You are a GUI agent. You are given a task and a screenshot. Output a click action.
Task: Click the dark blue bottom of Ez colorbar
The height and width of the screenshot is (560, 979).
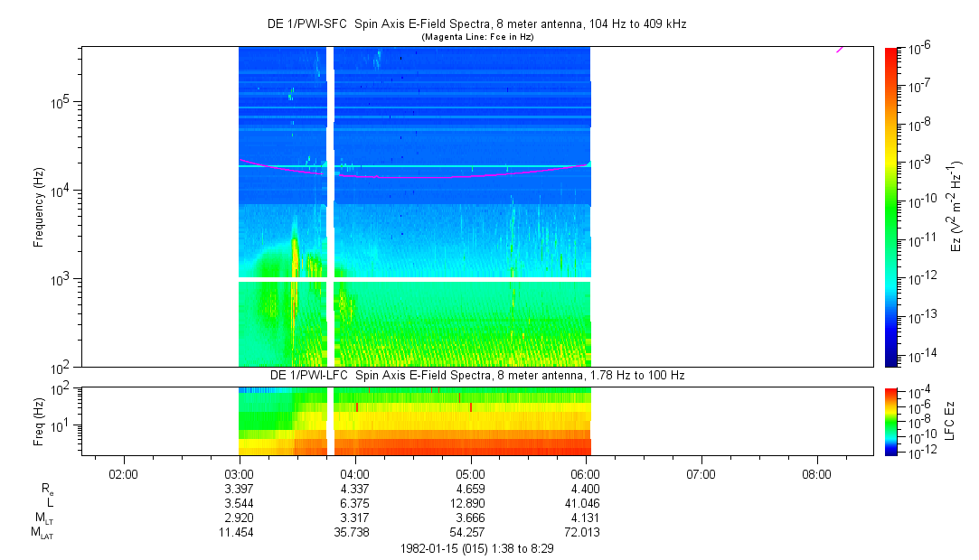click(x=890, y=359)
